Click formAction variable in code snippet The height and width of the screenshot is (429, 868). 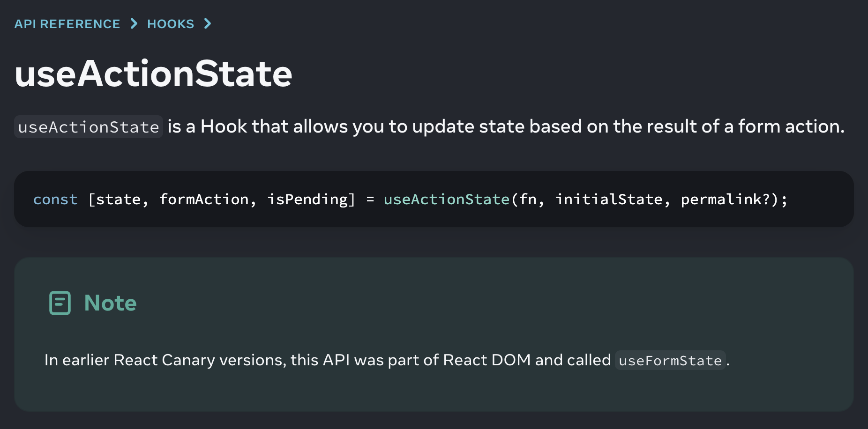pos(204,200)
